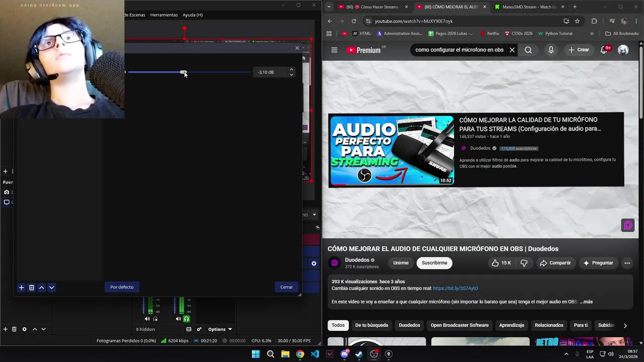Viewport: 644px width, 362px height.
Task: Click the Crear button on YouTube
Action: 579,50
